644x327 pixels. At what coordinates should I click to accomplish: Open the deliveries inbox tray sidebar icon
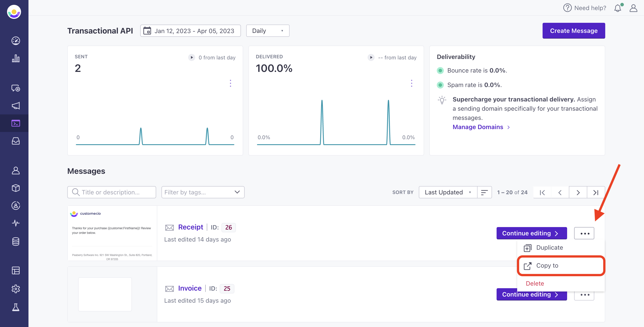[x=16, y=141]
